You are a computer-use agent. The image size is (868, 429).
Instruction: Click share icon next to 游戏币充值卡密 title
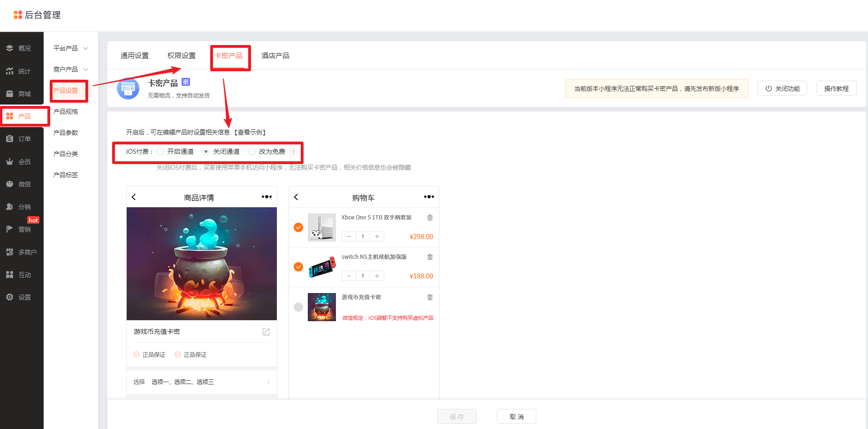(266, 331)
